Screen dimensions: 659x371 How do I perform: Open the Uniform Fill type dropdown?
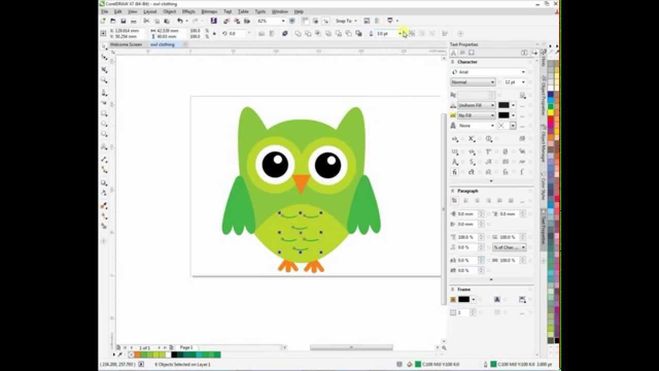tap(476, 105)
